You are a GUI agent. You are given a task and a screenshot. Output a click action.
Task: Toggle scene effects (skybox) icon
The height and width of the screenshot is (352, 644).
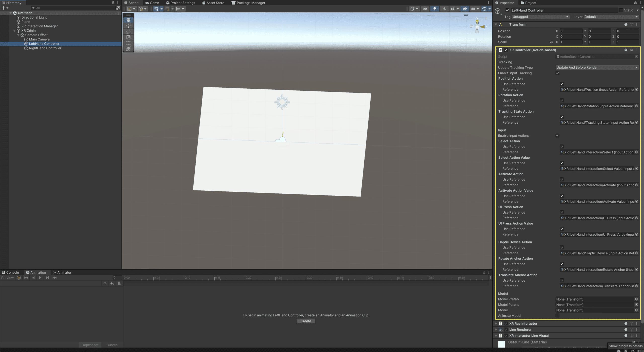(452, 9)
